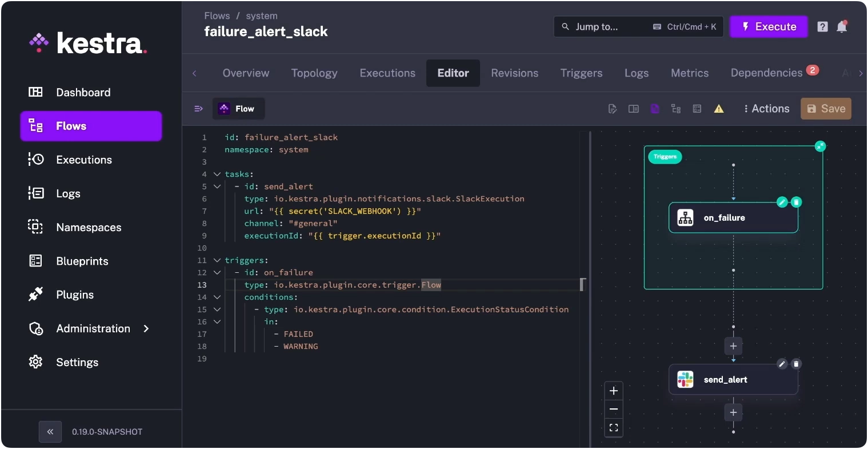Toggle the notification bell in the top bar
This screenshot has width=868, height=449.
pyautogui.click(x=841, y=26)
